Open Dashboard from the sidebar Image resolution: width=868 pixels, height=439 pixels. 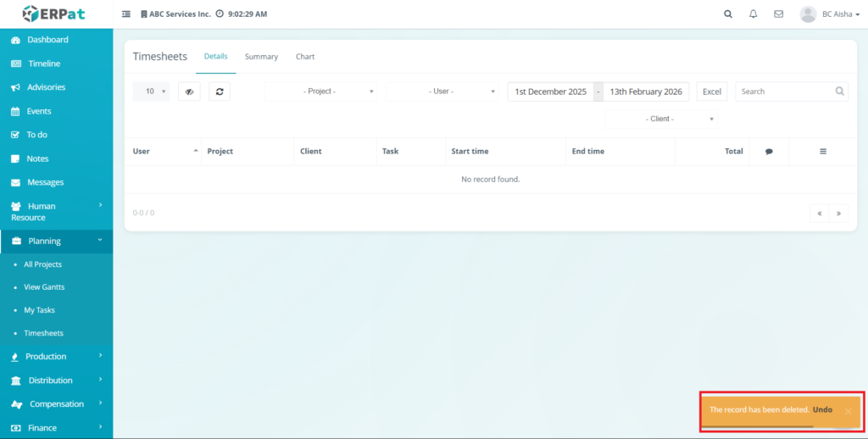click(x=47, y=40)
